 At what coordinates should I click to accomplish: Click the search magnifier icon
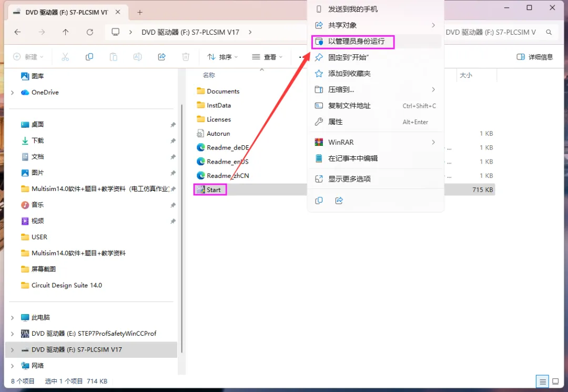click(549, 32)
